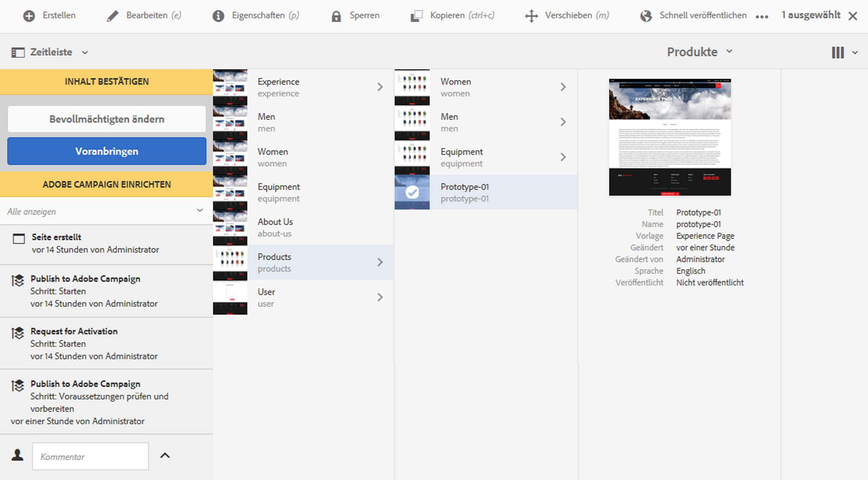Click Schnell veröffentlichen globe icon
This screenshot has width=868, height=480.
click(646, 16)
